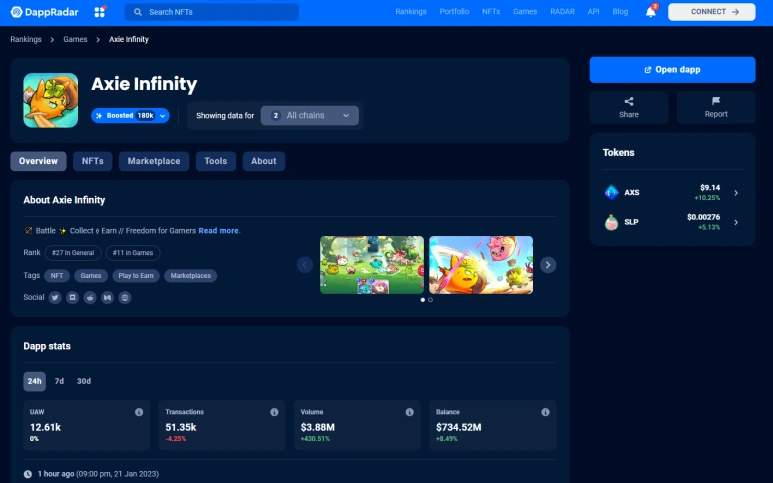Switch to the Tools tab
Image resolution: width=773 pixels, height=483 pixels.
(x=216, y=161)
